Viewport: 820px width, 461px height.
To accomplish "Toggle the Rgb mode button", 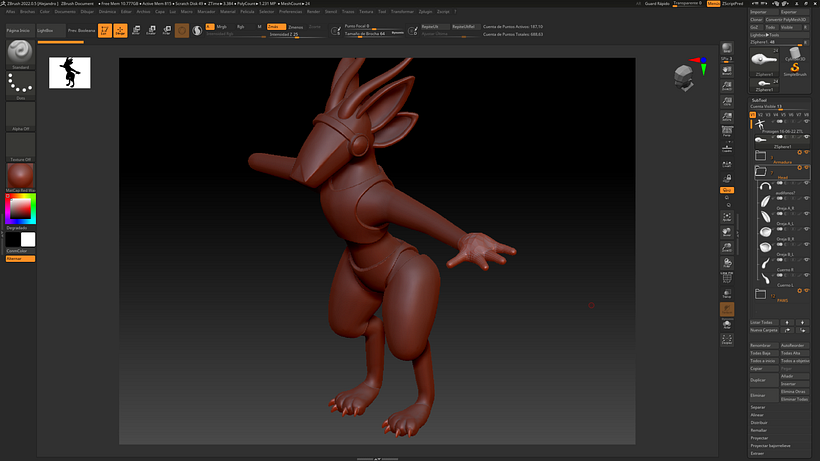I will (x=241, y=27).
